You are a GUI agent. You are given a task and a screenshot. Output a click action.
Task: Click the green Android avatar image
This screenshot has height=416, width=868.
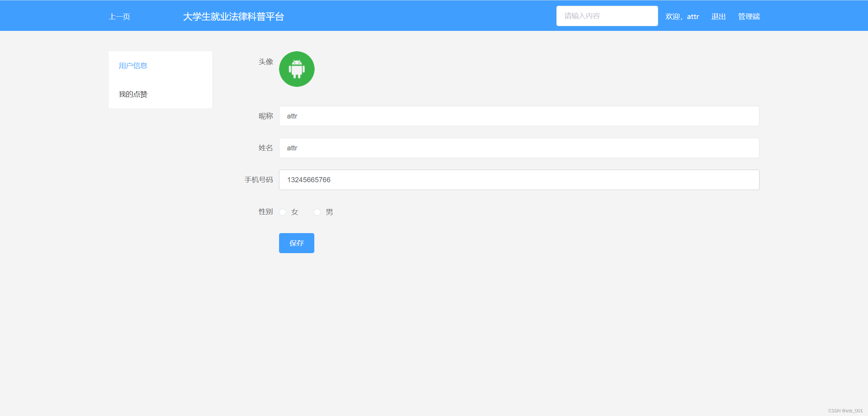pyautogui.click(x=297, y=69)
